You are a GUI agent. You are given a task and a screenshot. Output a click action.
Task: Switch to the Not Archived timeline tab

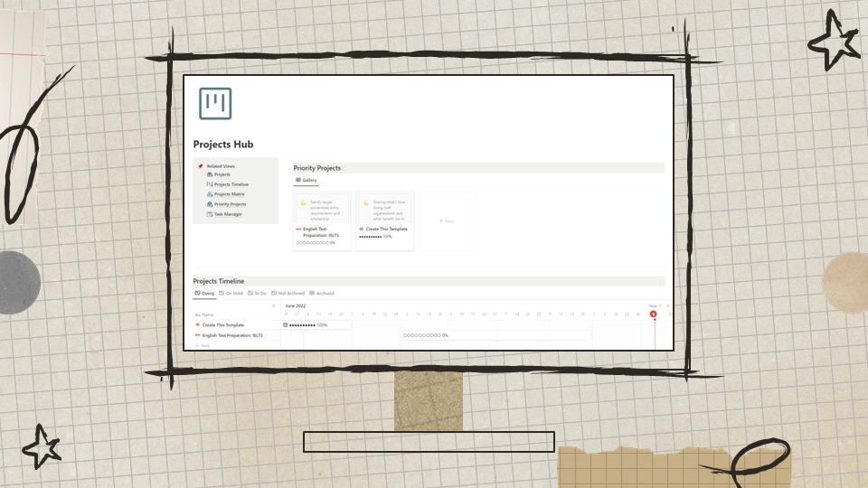click(x=288, y=293)
